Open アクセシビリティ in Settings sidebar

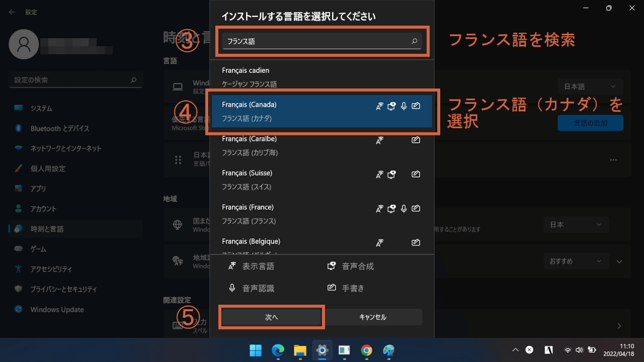75,269
